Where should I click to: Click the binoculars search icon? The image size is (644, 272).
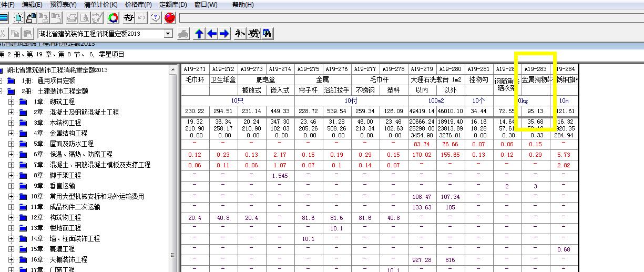pyautogui.click(x=267, y=34)
